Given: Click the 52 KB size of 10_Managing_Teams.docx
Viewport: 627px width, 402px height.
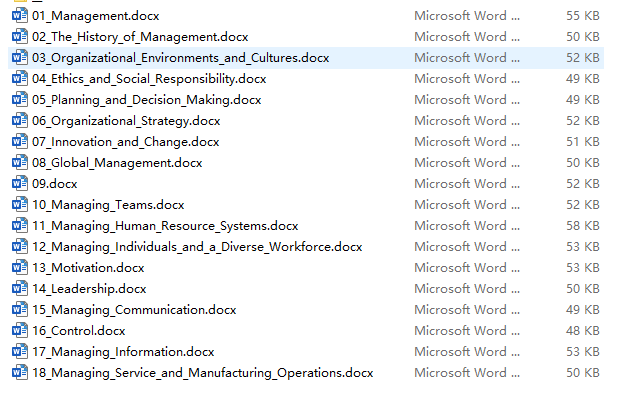Looking at the screenshot, I should pos(583,205).
